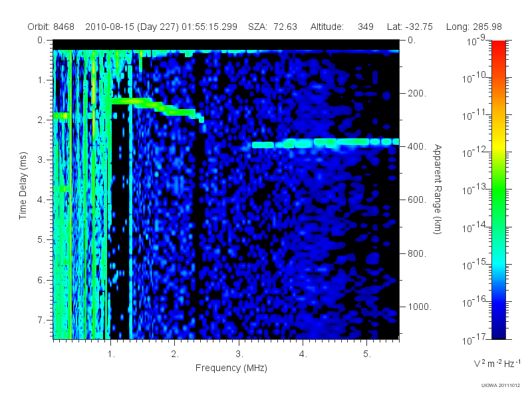This screenshot has height=399, width=532.
Task: Click the UIOWA 20111012 watermark text
Action: (x=501, y=386)
